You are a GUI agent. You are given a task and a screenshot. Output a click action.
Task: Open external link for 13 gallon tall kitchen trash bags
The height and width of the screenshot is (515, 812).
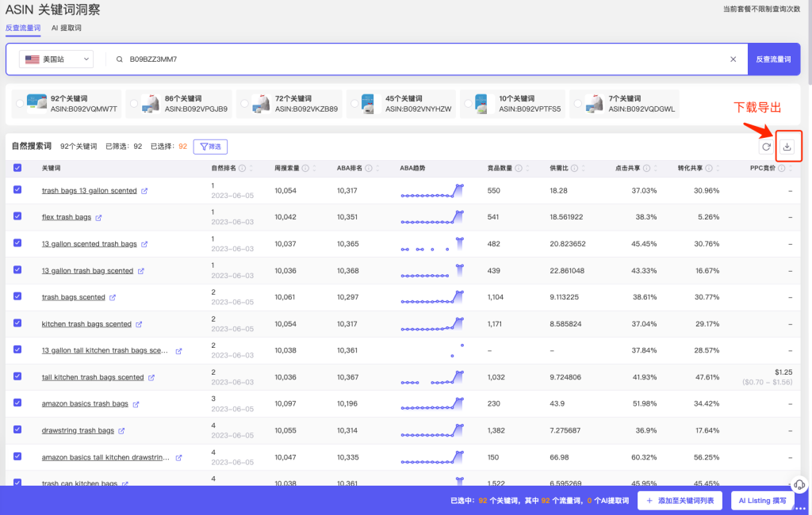[178, 352]
